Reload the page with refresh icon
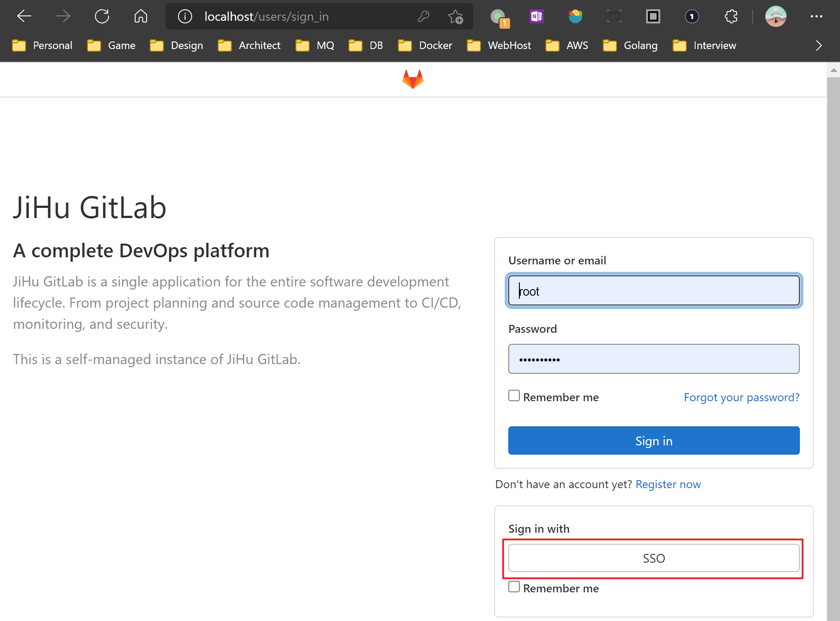Viewport: 840px width, 621px height. 102,17
